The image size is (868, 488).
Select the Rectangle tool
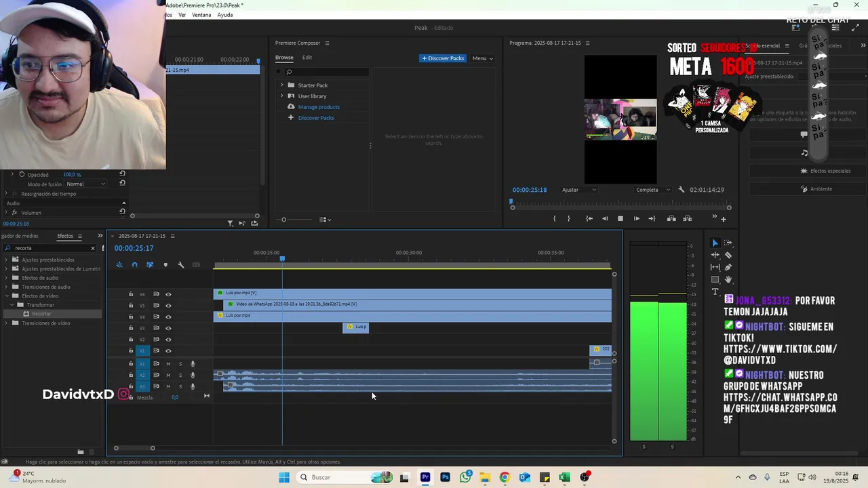pyautogui.click(x=715, y=279)
